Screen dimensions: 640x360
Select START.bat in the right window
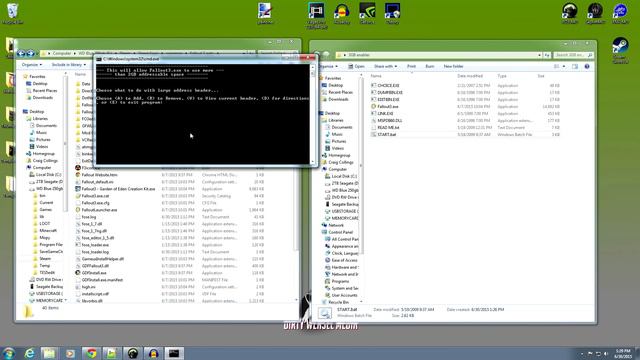coord(387,134)
